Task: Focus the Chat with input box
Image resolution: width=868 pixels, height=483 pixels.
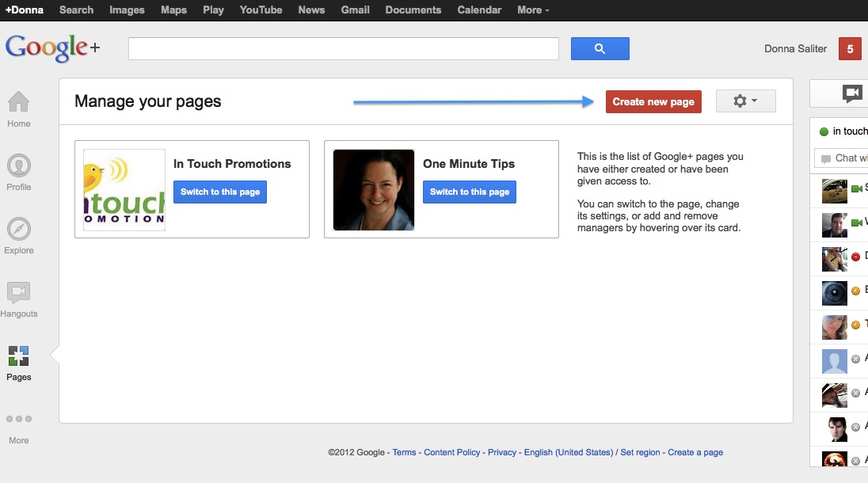Action: click(x=841, y=158)
